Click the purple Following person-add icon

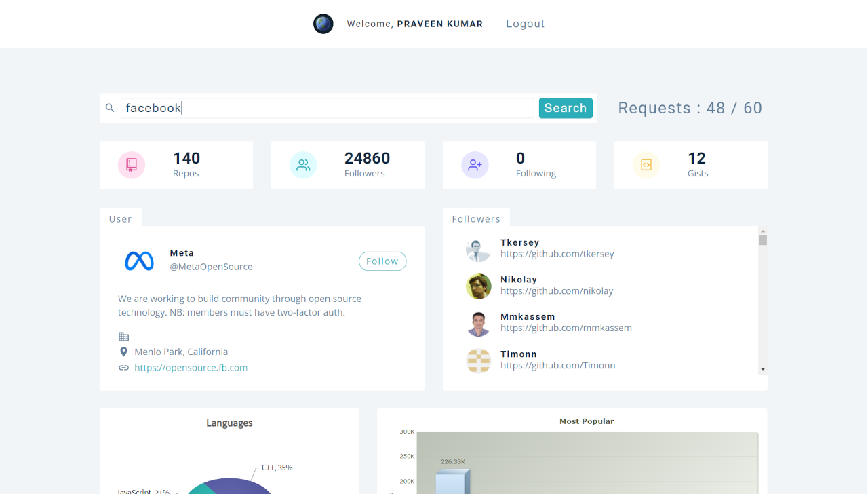[475, 165]
